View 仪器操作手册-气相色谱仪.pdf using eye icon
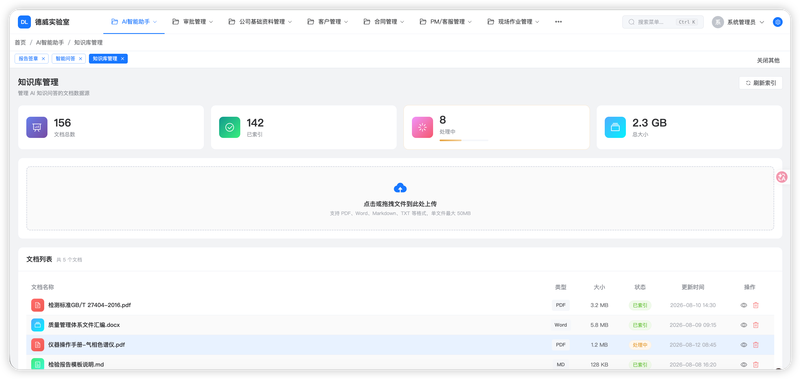The height and width of the screenshot is (379, 800). 743,345
